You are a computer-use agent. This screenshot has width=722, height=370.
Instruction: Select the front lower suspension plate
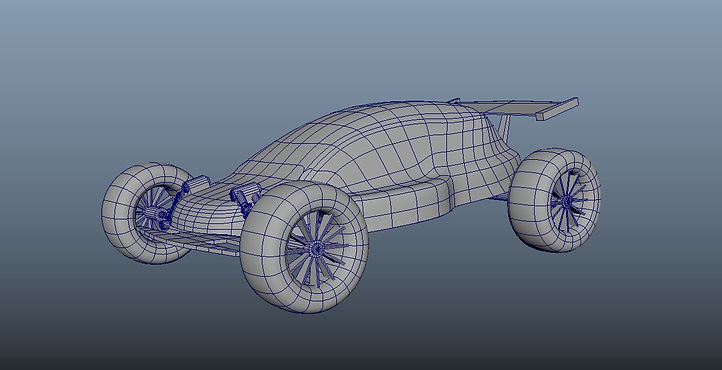(198, 241)
